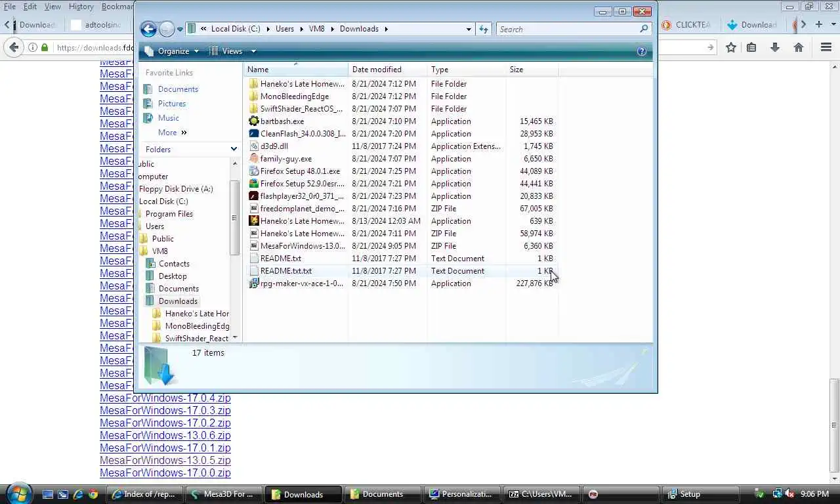This screenshot has height=504, width=840.
Task: Sort files by Size column header
Action: click(532, 70)
